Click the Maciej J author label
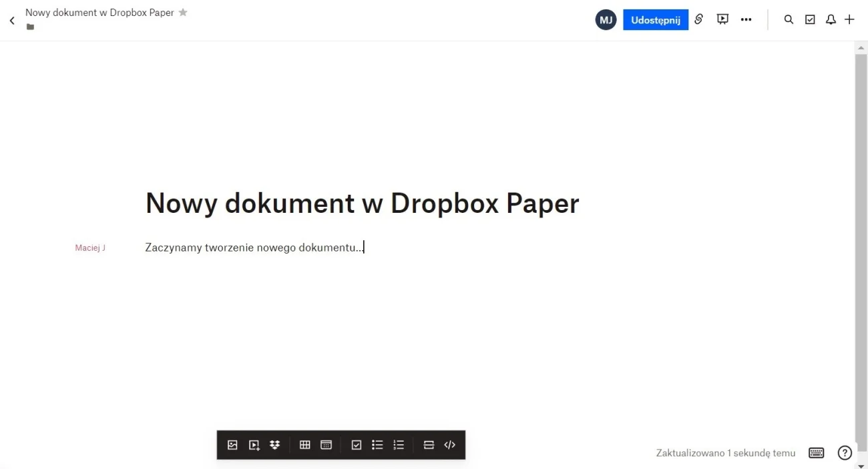 90,248
